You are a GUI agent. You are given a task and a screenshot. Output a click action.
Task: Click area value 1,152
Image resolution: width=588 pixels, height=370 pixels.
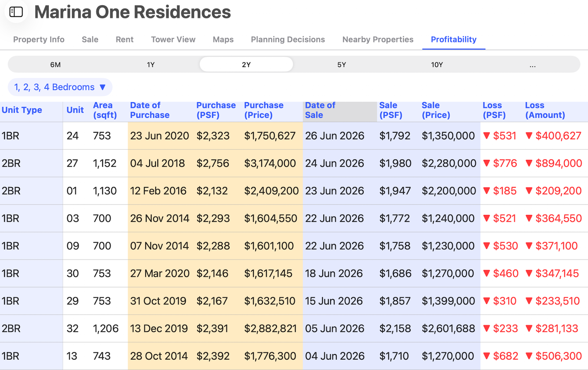[x=105, y=163]
